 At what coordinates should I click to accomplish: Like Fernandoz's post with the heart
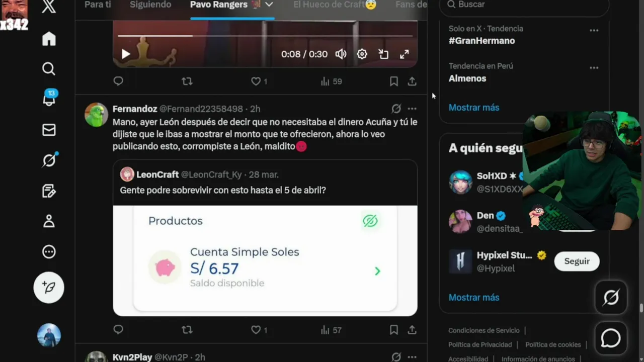click(256, 330)
